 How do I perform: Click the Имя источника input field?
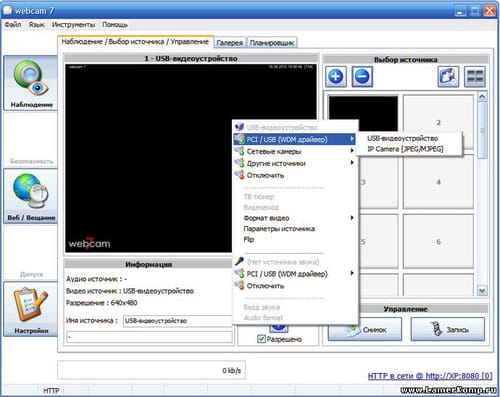point(178,321)
